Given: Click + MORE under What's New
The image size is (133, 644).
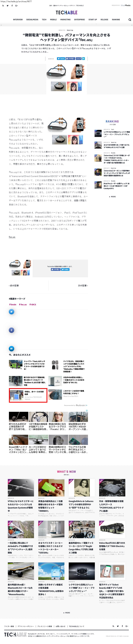Looking at the screenshot, I should pyautogui.click(x=67, y=613).
